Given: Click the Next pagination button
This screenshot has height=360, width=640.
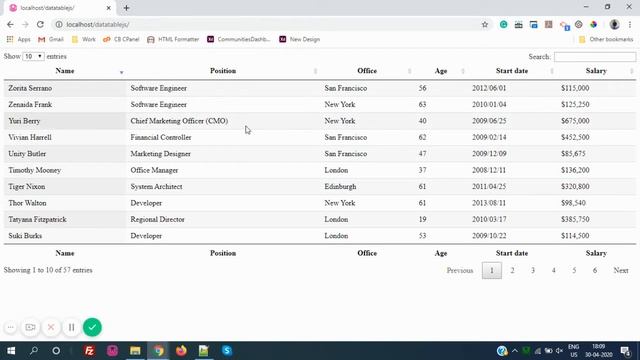Looking at the screenshot, I should click(621, 270).
